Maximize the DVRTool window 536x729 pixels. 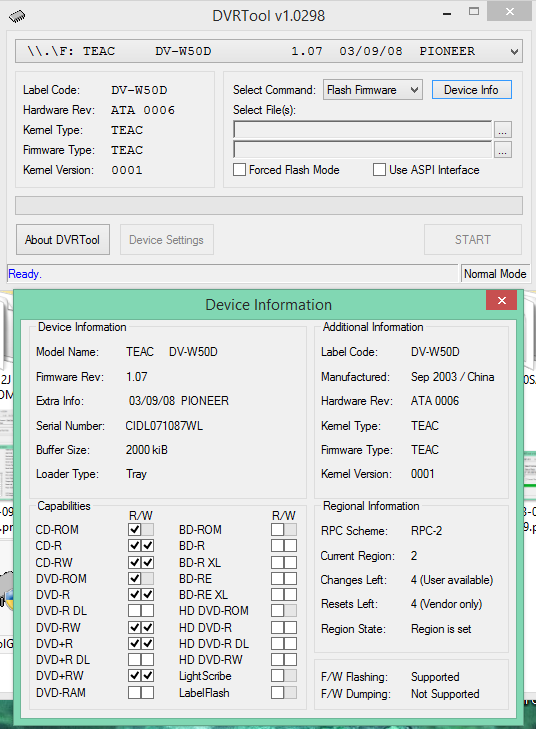474,12
